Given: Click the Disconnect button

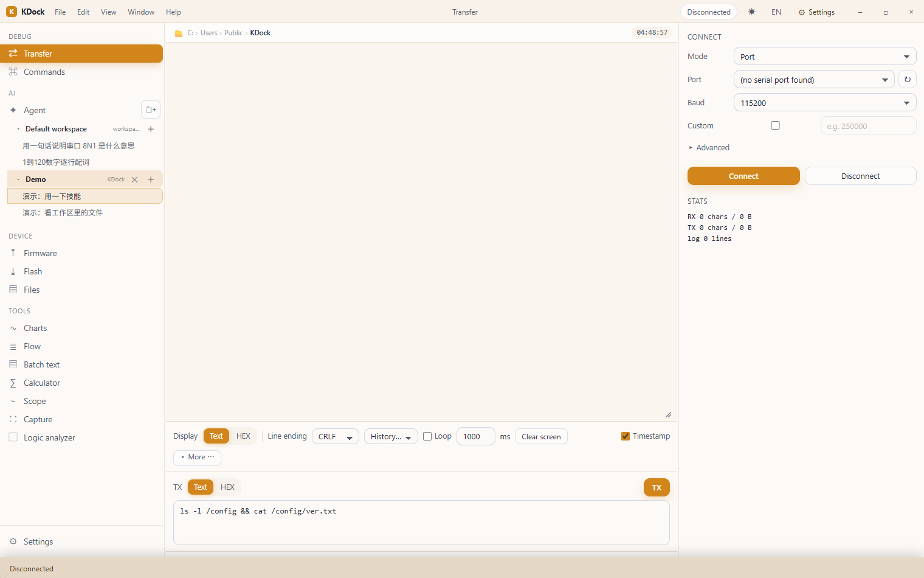Looking at the screenshot, I should tap(860, 176).
